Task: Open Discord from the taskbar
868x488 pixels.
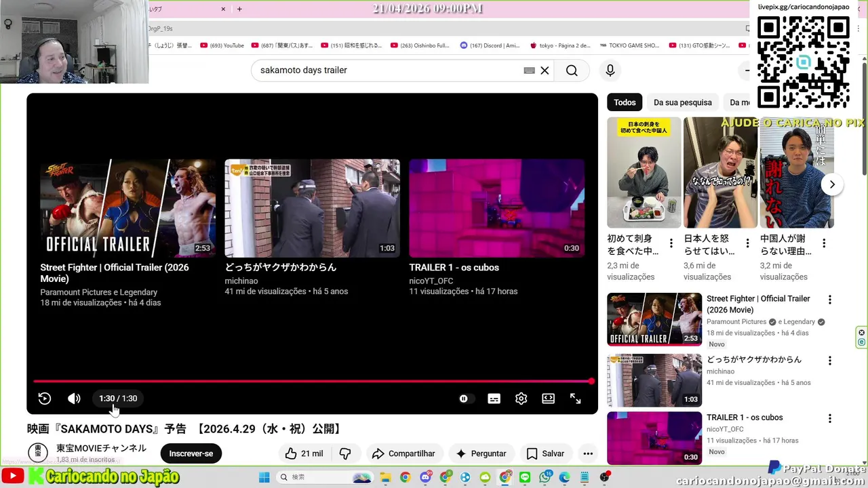Action: (x=425, y=477)
